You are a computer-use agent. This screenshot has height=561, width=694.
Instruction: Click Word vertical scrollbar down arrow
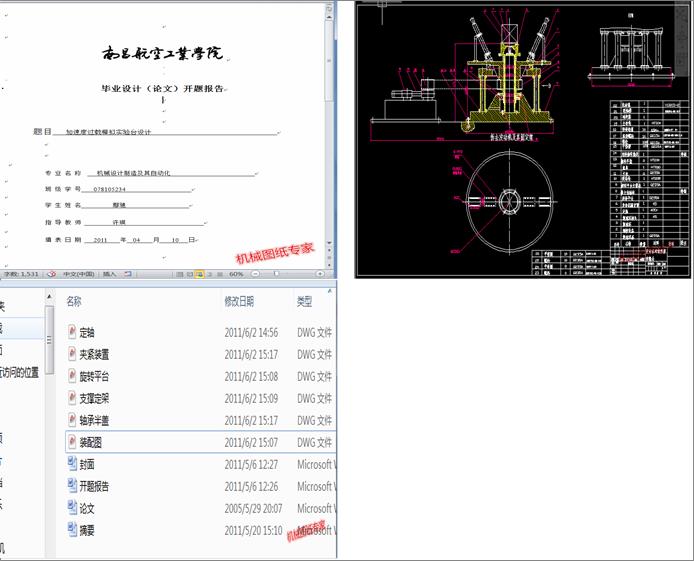point(329,243)
